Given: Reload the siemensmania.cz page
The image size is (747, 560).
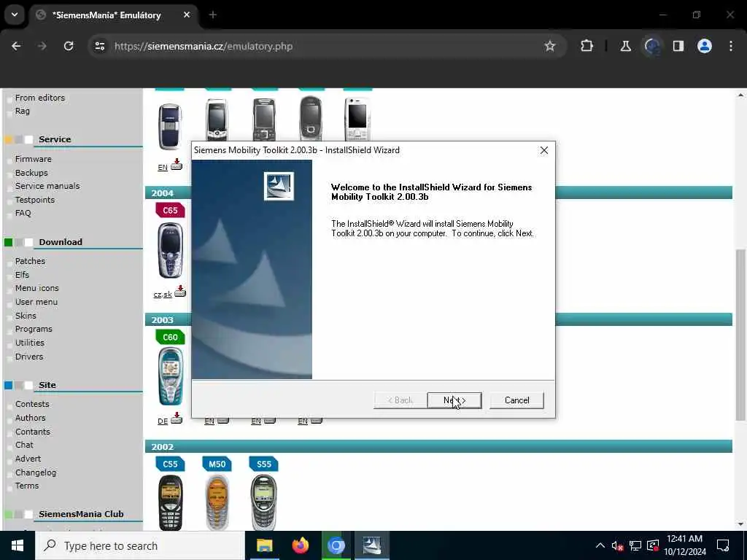Looking at the screenshot, I should [69, 46].
